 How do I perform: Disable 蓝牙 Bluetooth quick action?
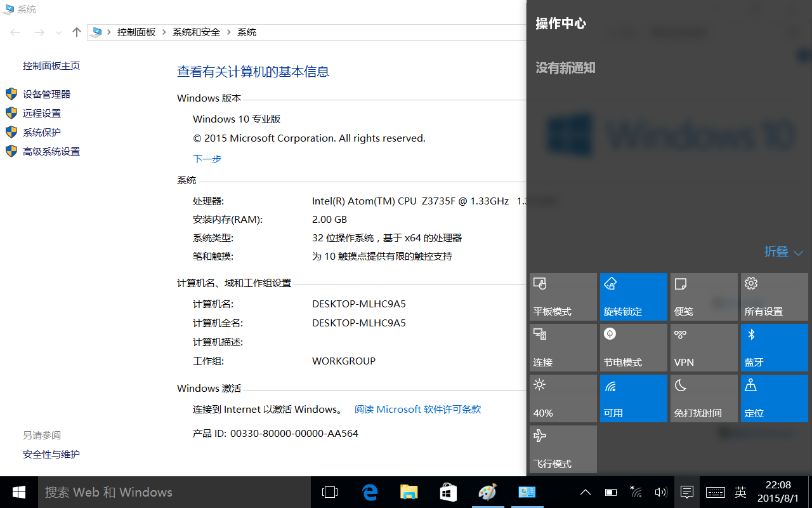tap(775, 347)
